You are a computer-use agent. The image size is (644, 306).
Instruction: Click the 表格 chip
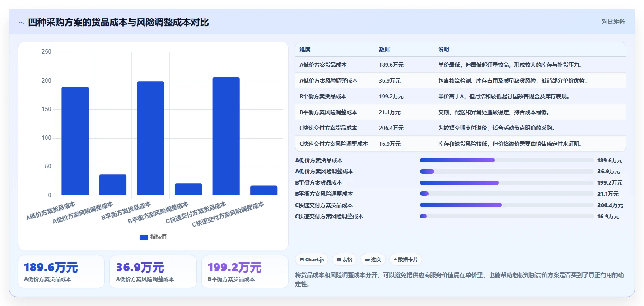click(344, 260)
